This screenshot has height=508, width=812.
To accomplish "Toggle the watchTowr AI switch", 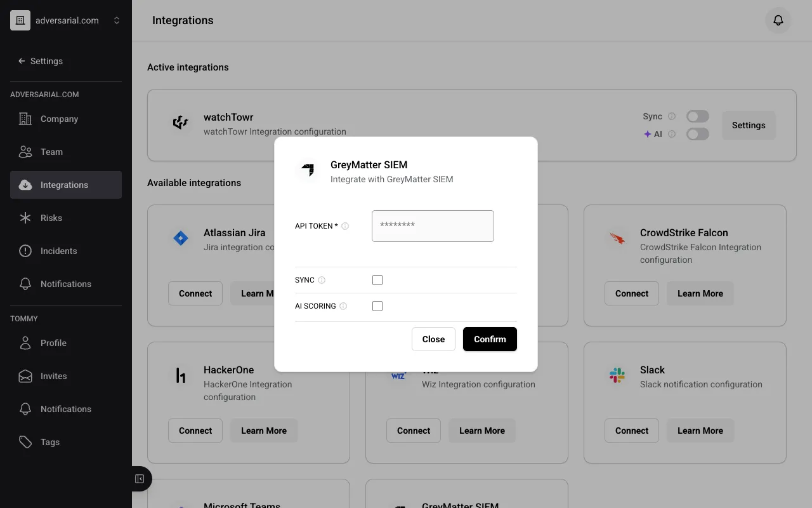I will 698,134.
